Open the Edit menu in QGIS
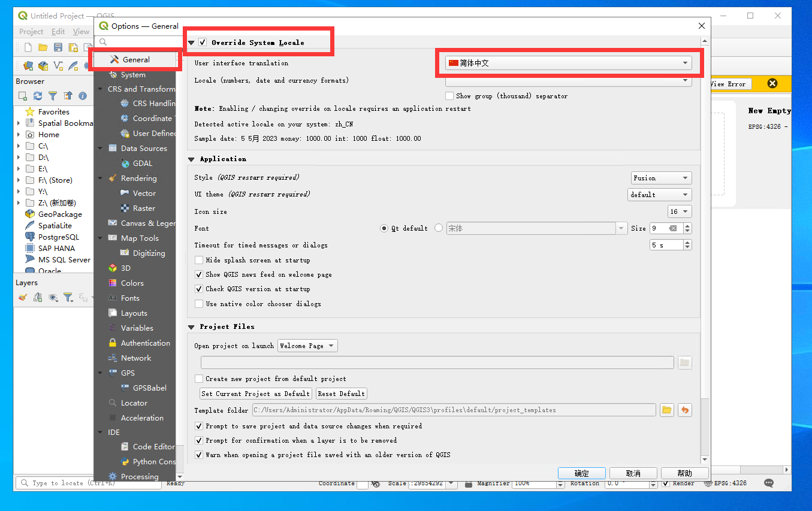The image size is (812, 511). pyautogui.click(x=58, y=32)
